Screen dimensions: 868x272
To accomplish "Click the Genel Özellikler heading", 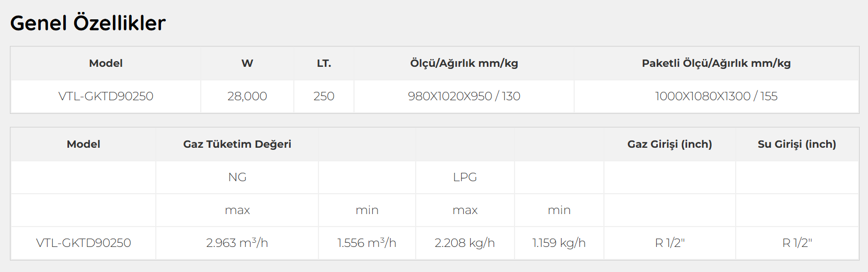I will 88,23.
